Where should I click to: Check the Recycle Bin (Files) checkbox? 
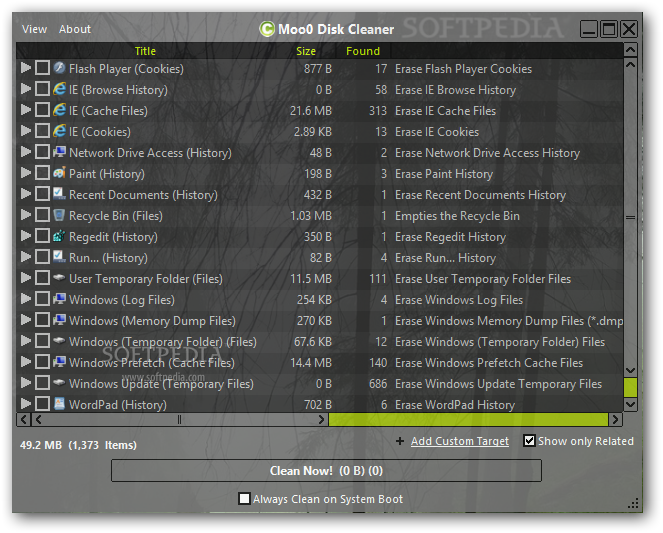click(x=42, y=215)
